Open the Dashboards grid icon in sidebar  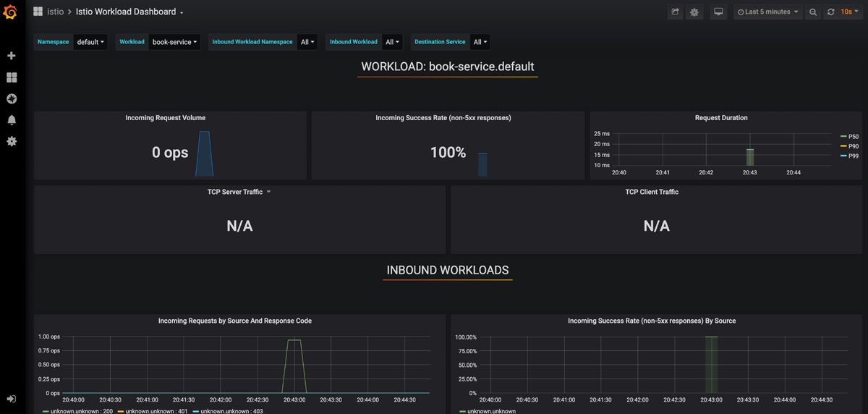tap(12, 77)
